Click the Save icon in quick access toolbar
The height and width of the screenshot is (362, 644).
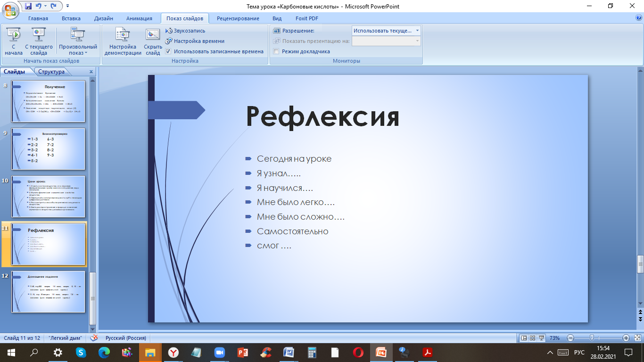coord(28,6)
